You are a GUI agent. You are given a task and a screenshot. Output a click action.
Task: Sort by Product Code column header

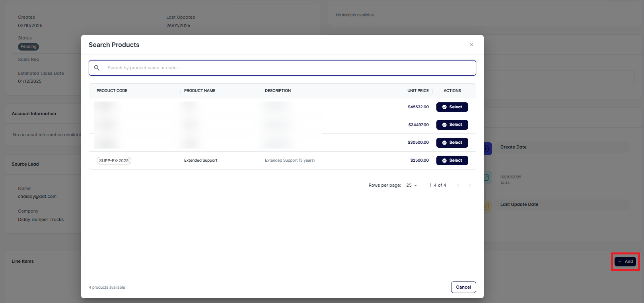tap(112, 91)
